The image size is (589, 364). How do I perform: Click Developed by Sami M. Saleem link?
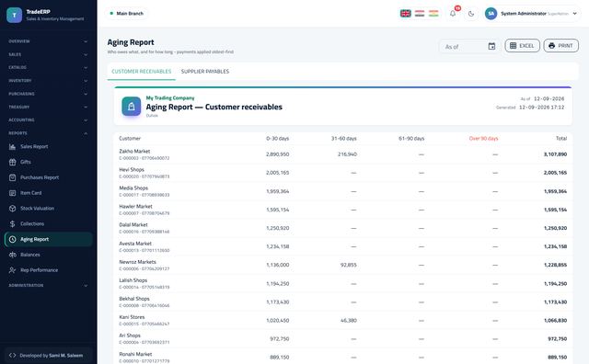[x=48, y=355]
